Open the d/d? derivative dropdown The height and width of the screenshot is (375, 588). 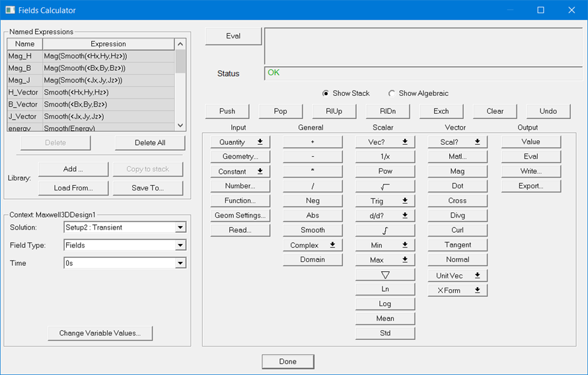[385, 216]
